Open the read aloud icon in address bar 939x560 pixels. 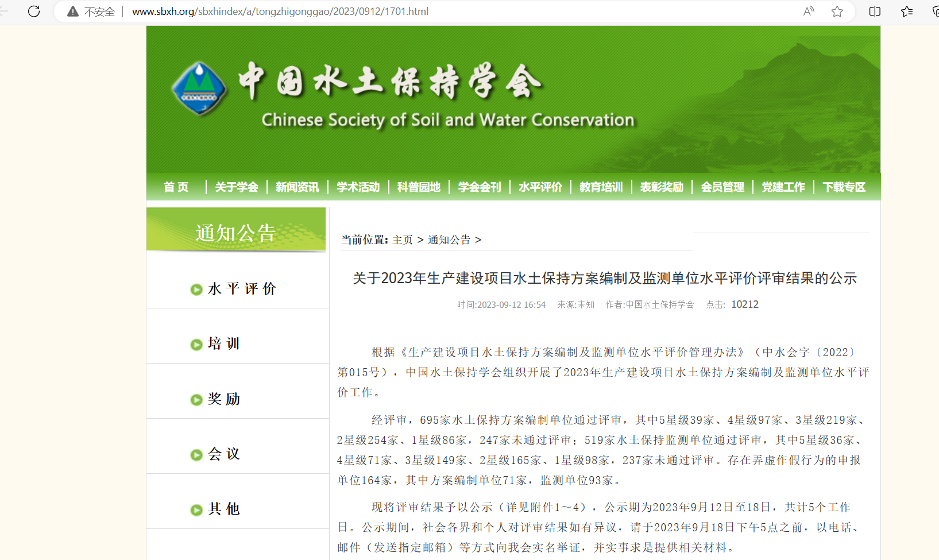(809, 11)
